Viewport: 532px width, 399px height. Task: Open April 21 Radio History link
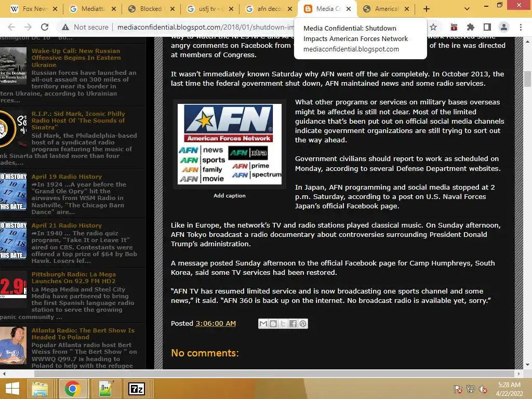coord(66,225)
